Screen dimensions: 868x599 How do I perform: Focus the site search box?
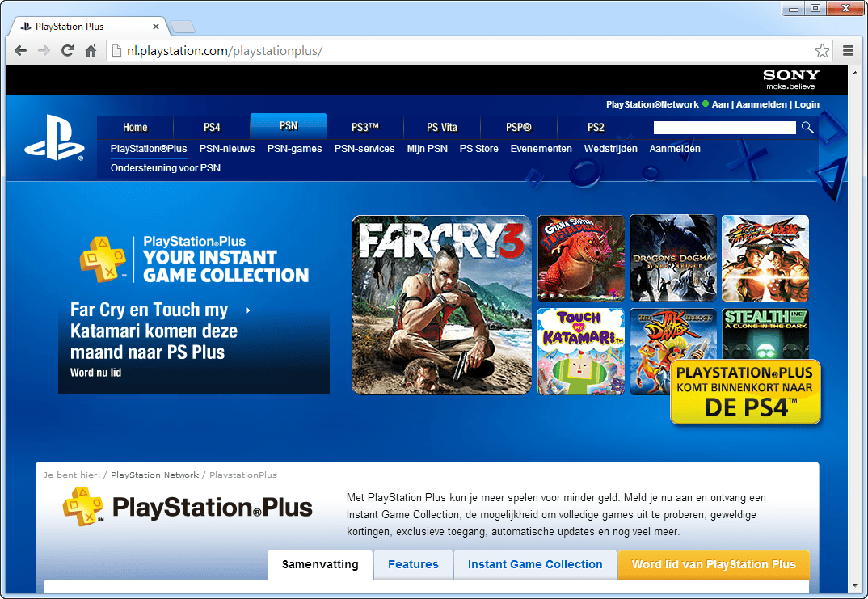(x=725, y=128)
